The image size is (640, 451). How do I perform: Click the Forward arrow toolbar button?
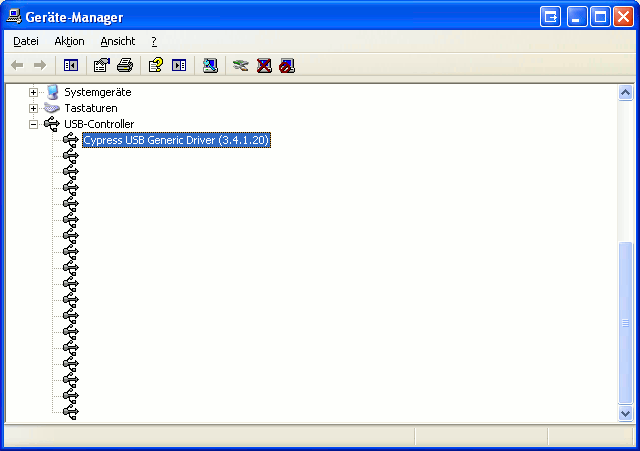pos(40,65)
